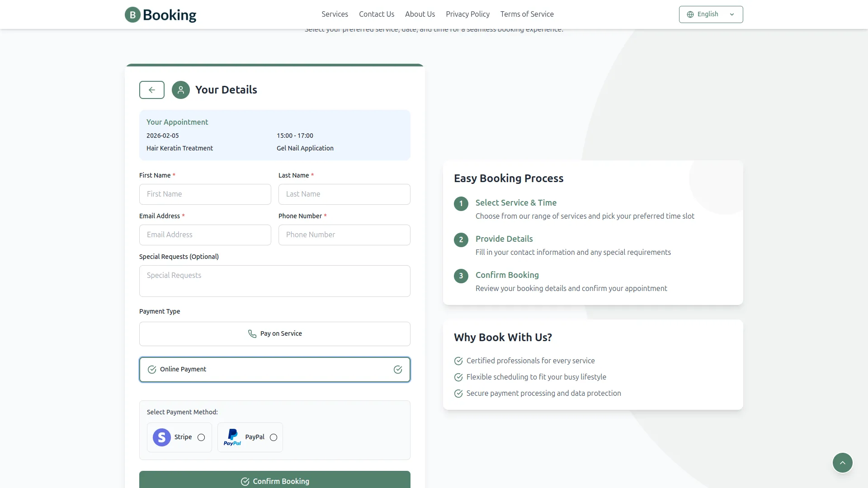This screenshot has width=868, height=488.
Task: Open the Privacy Policy link
Action: coord(467,14)
